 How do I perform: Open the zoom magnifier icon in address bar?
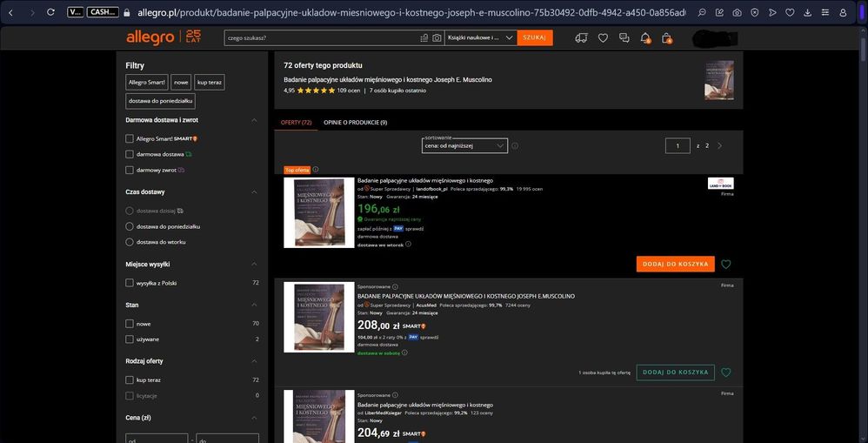(x=701, y=12)
